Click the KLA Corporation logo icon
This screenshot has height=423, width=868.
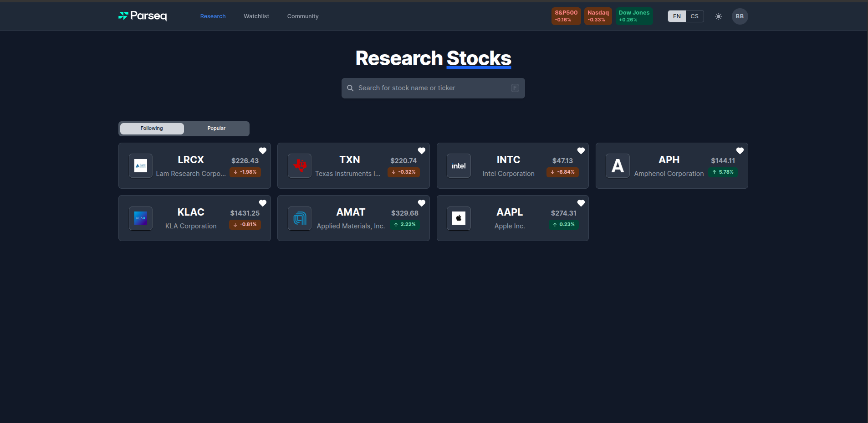click(x=141, y=218)
